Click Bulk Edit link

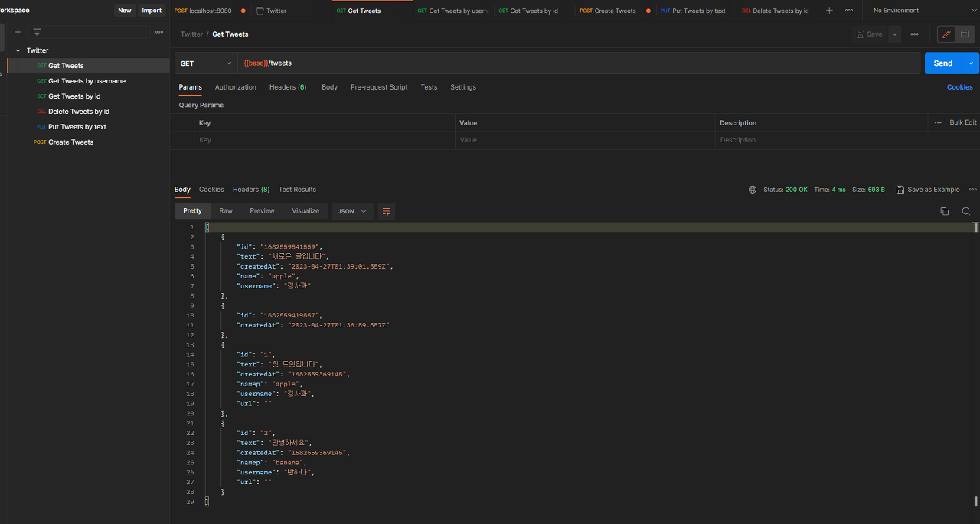[x=963, y=122]
